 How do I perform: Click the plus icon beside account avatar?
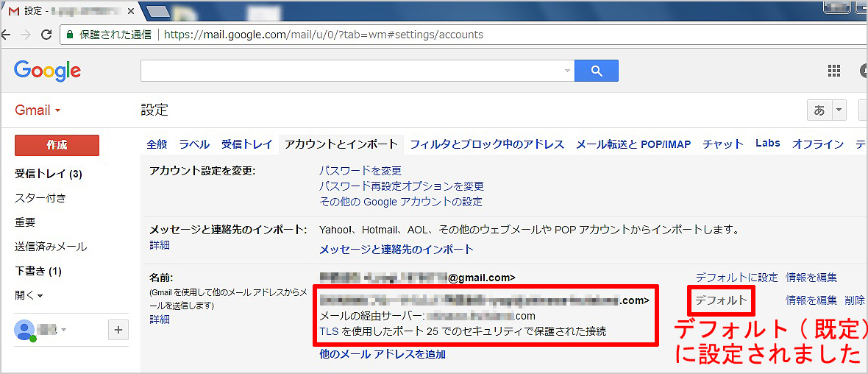[x=118, y=330]
